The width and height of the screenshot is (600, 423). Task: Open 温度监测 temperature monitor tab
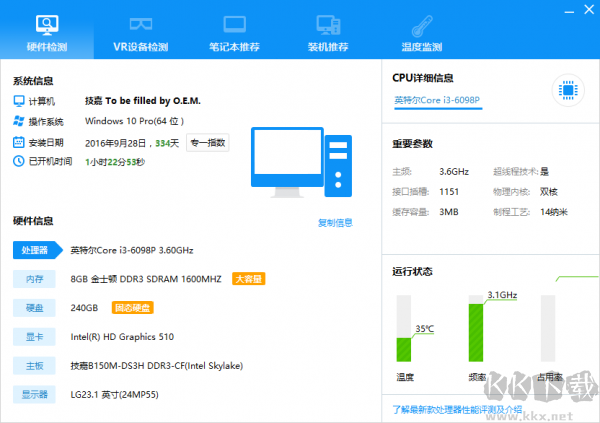(x=422, y=33)
